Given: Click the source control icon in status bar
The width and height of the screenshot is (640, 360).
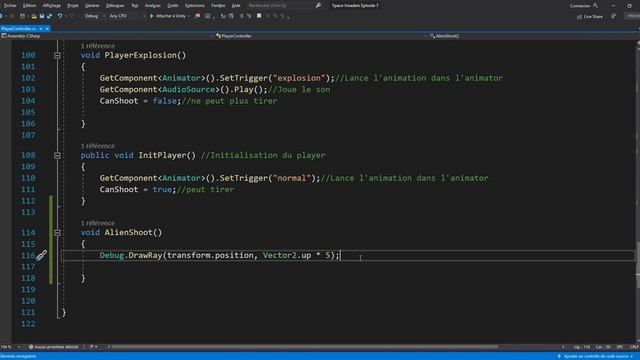Looking at the screenshot, I should (x=560, y=356).
